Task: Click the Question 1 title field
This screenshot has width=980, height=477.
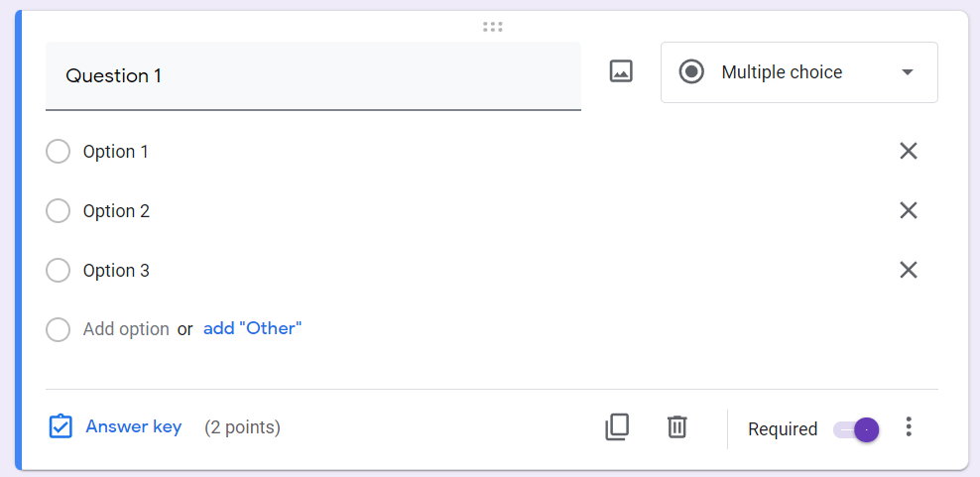Action: 312,75
